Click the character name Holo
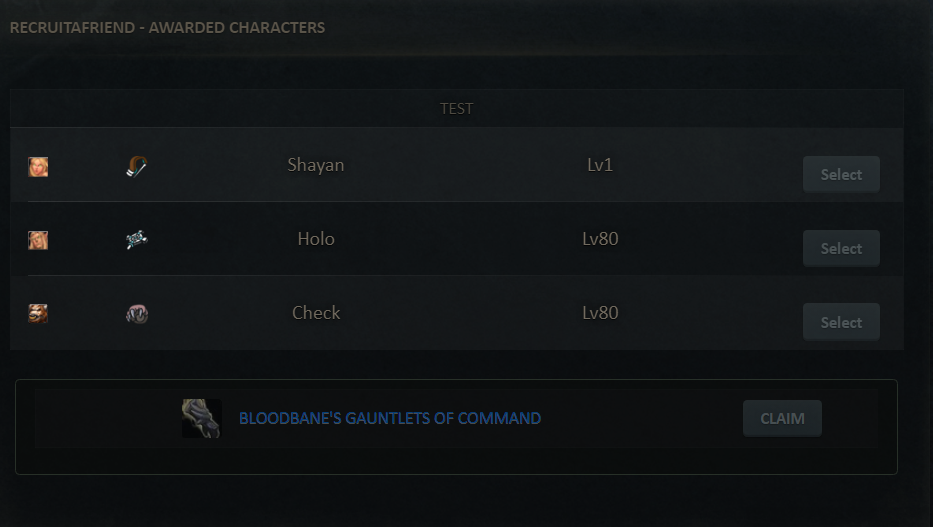The width and height of the screenshot is (933, 527). coord(316,239)
